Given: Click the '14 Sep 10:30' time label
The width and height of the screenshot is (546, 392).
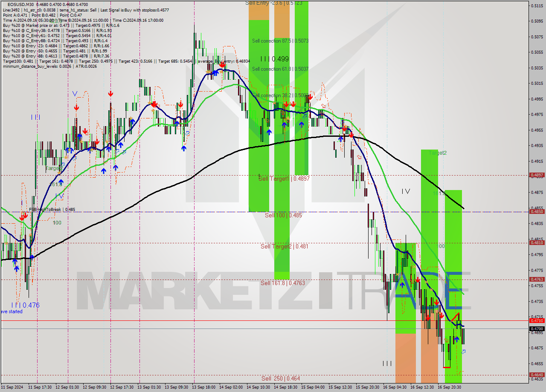Looking at the screenshot, I should 258,387.
